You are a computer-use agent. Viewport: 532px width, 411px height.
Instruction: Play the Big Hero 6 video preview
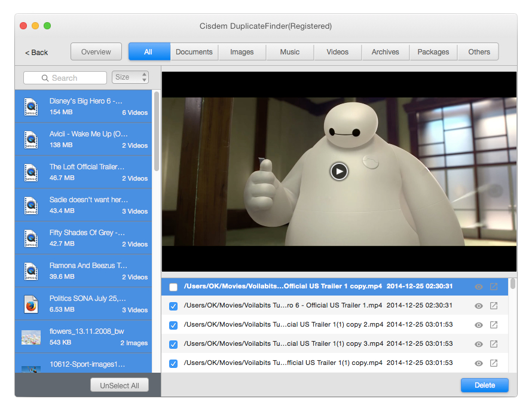tap(339, 172)
